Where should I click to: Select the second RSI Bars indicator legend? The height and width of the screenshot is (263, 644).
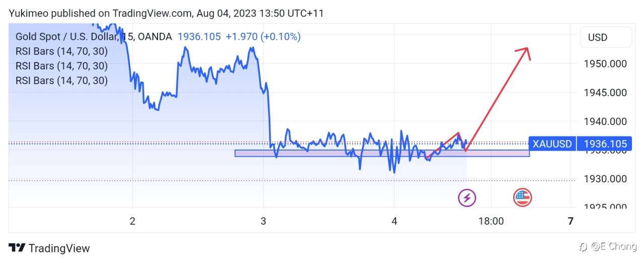pos(61,66)
